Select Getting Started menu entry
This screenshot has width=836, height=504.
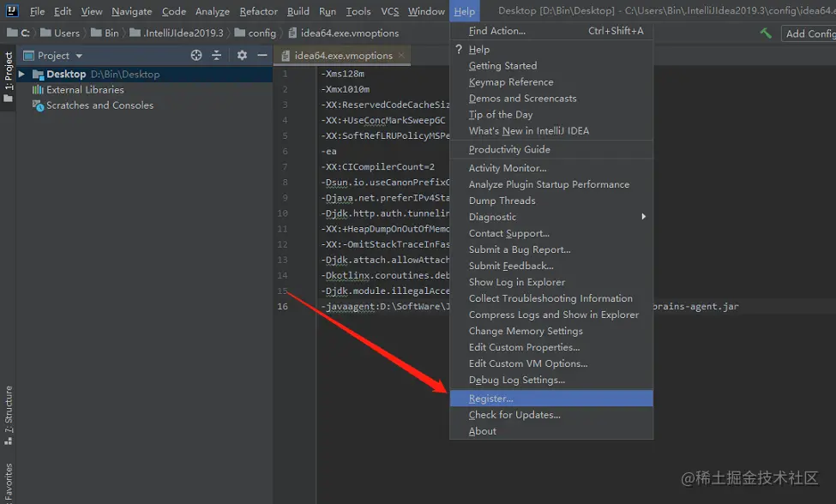coord(551,65)
